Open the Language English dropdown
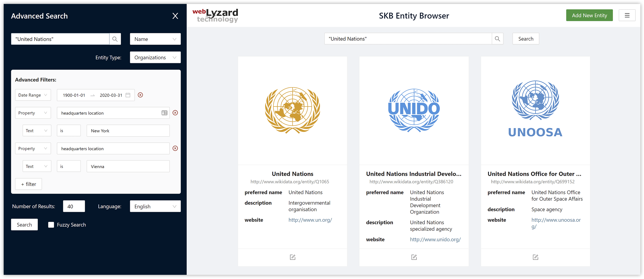The image size is (644, 279). 155,206
